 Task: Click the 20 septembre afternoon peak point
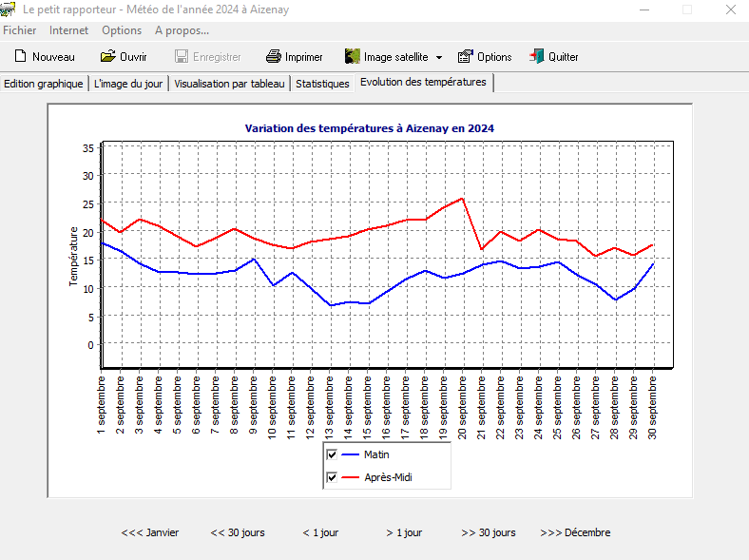point(462,199)
